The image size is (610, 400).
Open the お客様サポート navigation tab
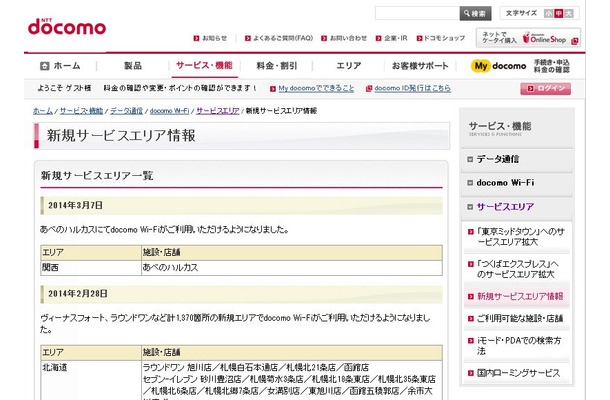[420, 66]
